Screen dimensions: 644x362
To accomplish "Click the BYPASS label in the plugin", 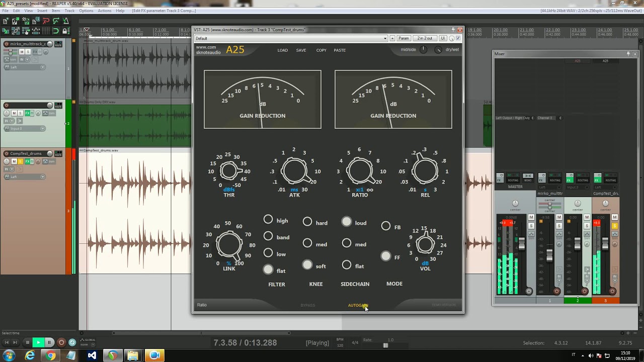I will (308, 305).
